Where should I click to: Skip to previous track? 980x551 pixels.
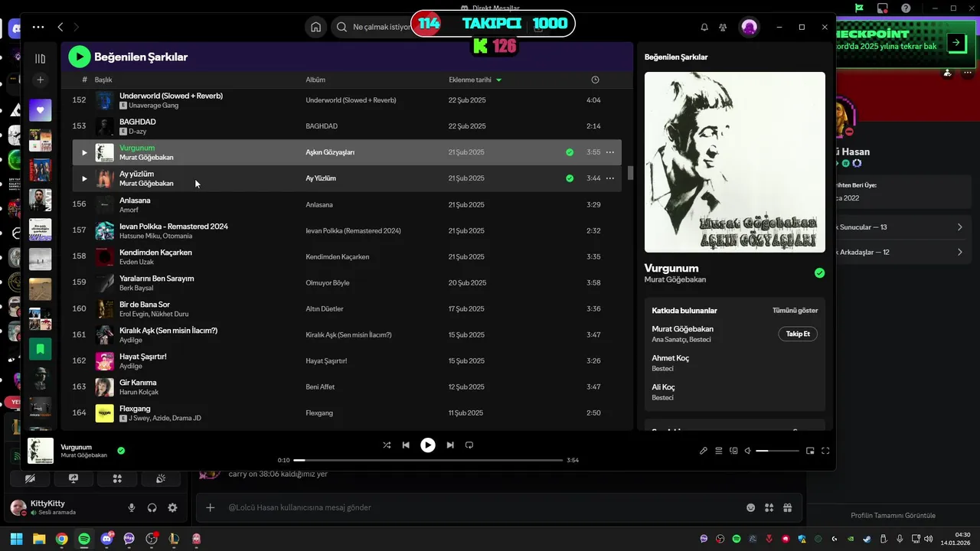[x=406, y=445]
